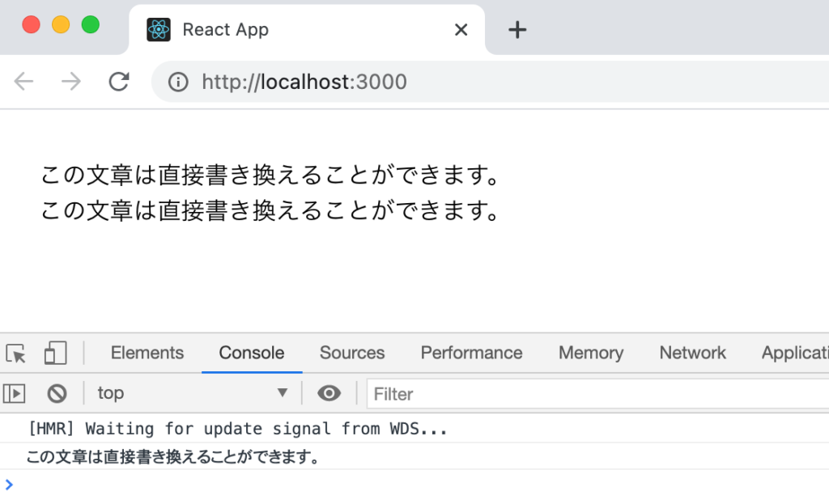Reload the page with the refresh icon
Screen dimensions: 829x504
click(119, 81)
